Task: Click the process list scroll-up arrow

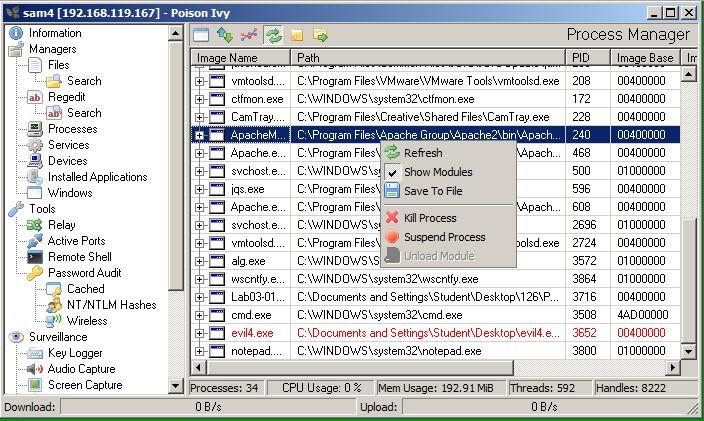Action: point(688,74)
